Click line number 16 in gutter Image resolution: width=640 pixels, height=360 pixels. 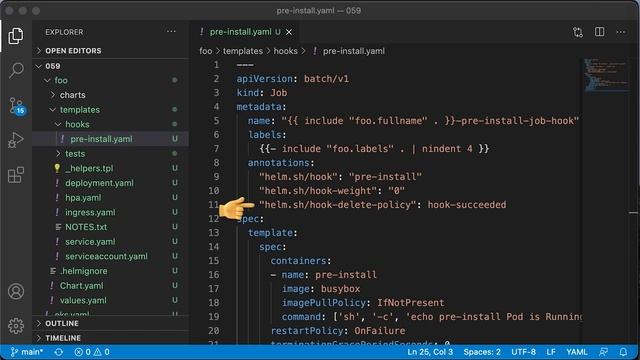(x=214, y=275)
